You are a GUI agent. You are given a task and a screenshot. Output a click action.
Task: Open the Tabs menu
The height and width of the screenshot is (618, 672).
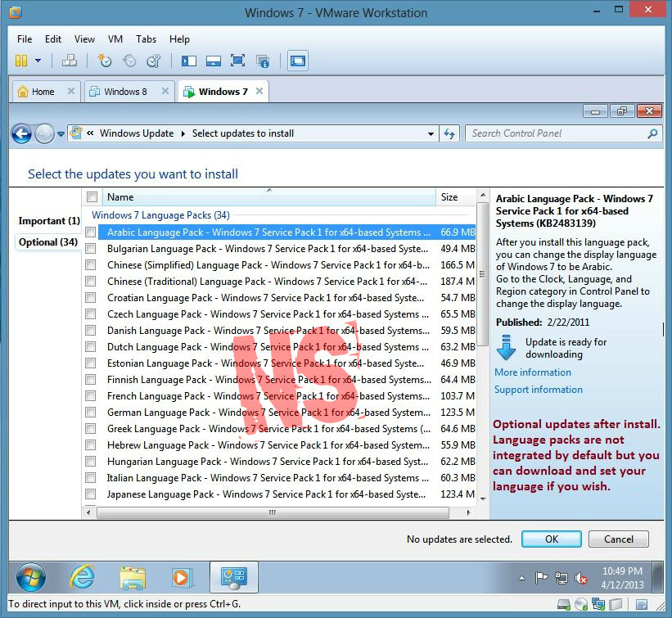pos(147,39)
